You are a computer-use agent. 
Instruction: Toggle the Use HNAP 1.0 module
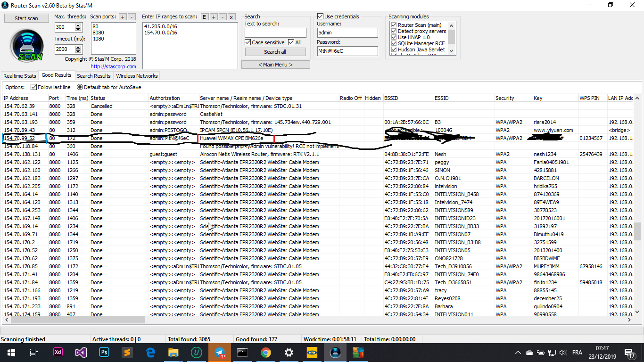click(x=394, y=37)
